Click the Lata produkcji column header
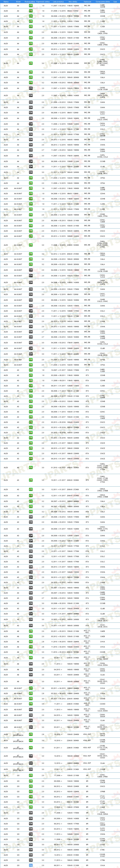The width and height of the screenshot is (120, 868). [58, 2]
